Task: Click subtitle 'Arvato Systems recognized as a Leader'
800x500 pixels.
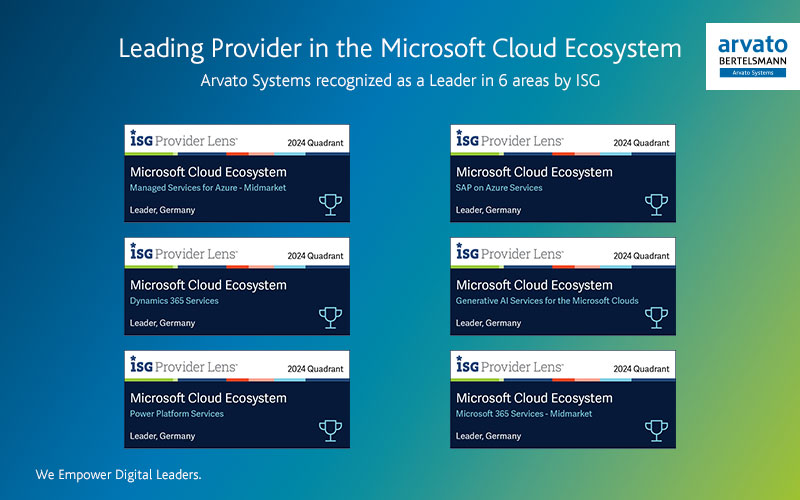Action: [x=400, y=81]
